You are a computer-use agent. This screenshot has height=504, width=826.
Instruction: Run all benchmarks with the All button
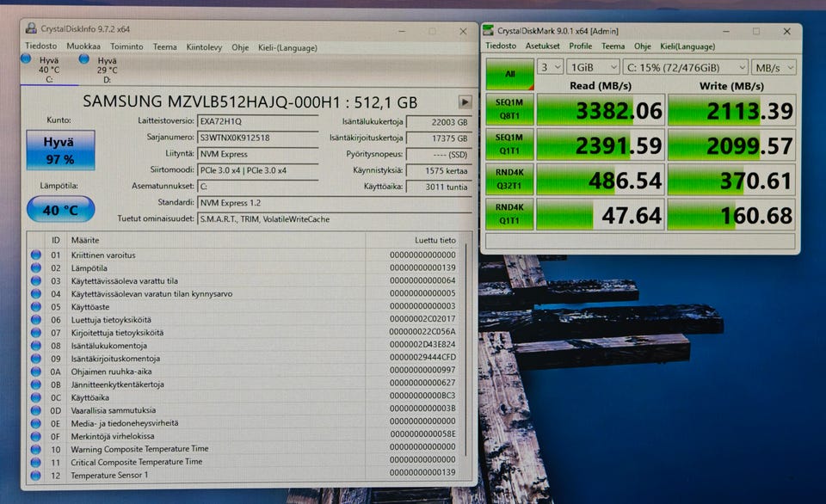click(509, 74)
